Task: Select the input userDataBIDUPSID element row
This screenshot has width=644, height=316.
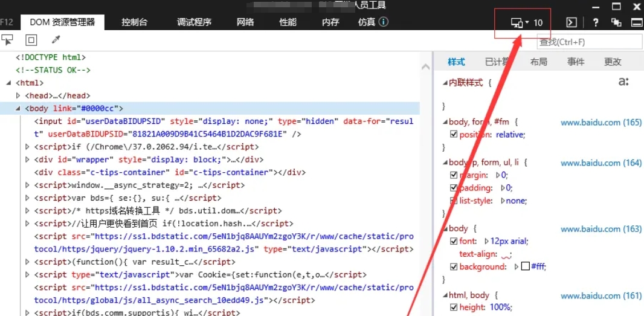Action: (224, 128)
